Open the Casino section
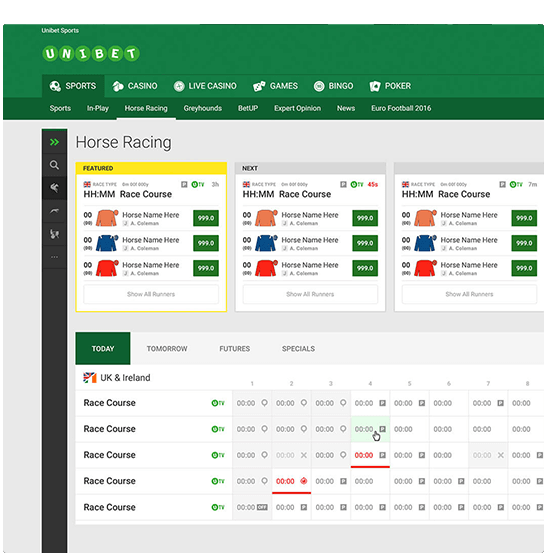 pos(135,86)
